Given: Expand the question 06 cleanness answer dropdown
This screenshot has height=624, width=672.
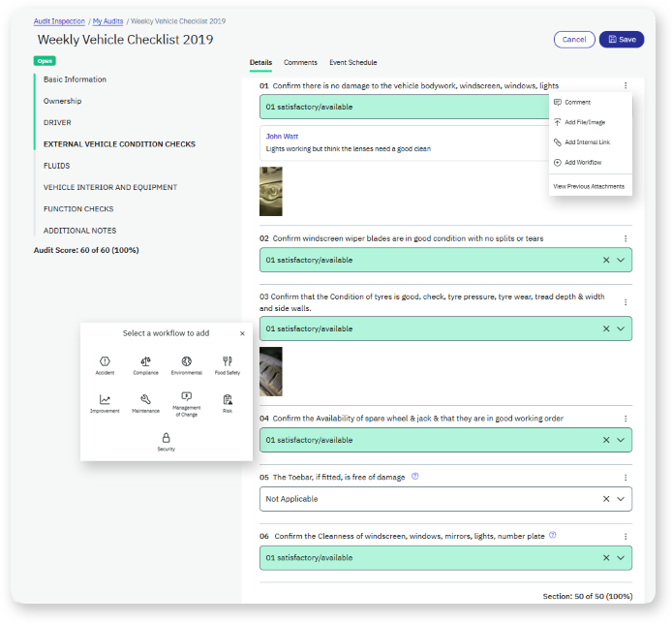Looking at the screenshot, I should pos(621,558).
